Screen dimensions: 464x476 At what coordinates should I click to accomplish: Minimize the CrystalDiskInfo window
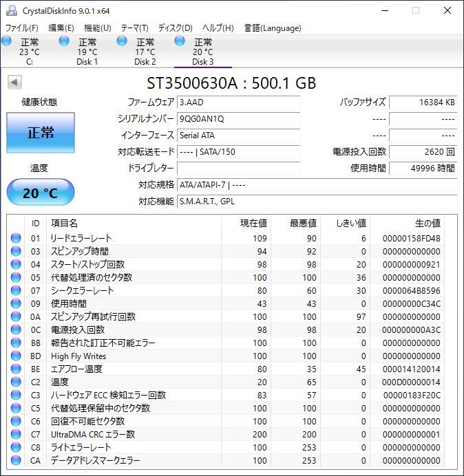(385, 10)
